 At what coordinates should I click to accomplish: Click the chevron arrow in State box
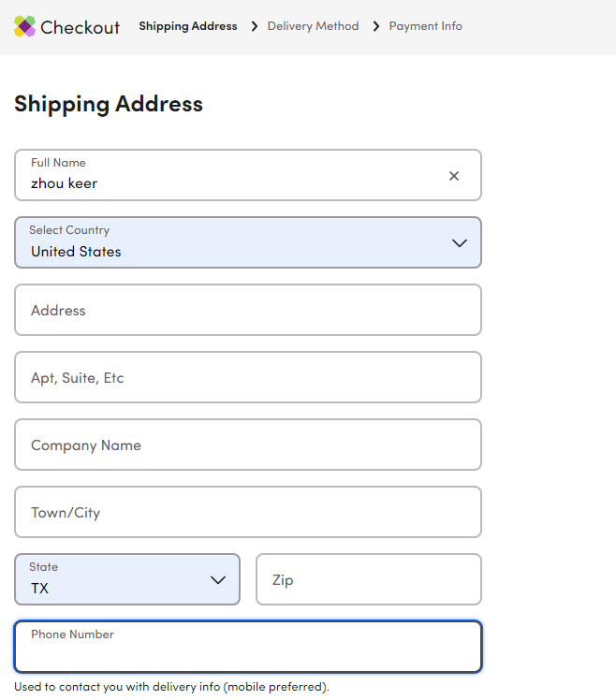[218, 580]
